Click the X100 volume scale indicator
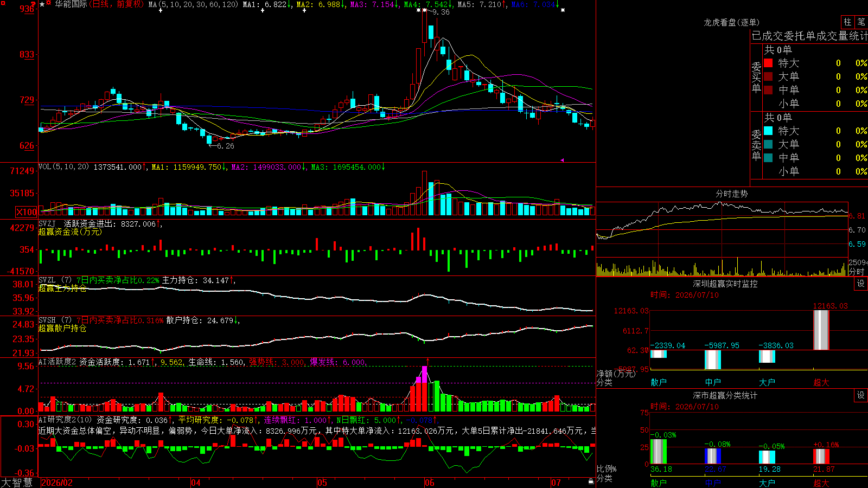The width and height of the screenshot is (868, 488). [x=26, y=212]
